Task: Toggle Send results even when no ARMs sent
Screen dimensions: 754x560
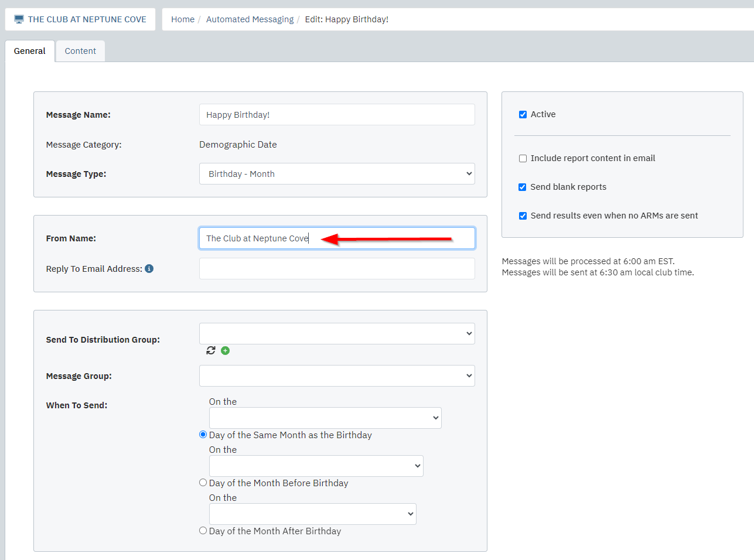Action: [523, 216]
